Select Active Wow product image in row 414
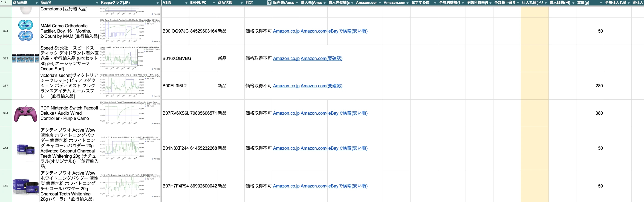Viewport: 644px width, 202px height. coord(26,150)
